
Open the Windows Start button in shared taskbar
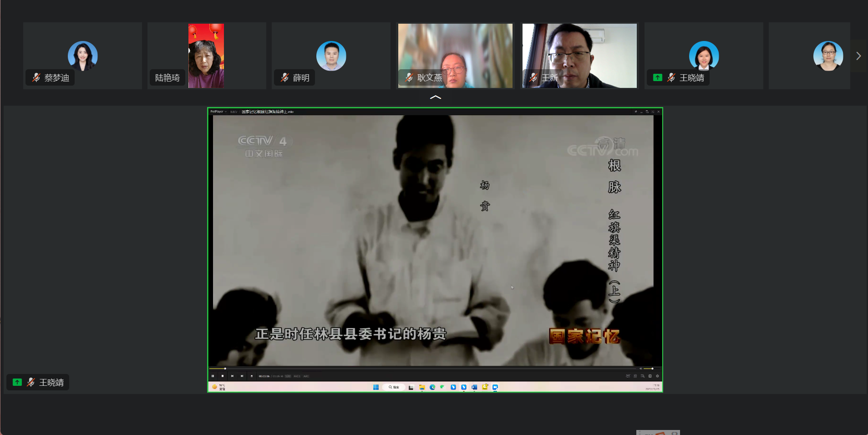click(x=376, y=387)
